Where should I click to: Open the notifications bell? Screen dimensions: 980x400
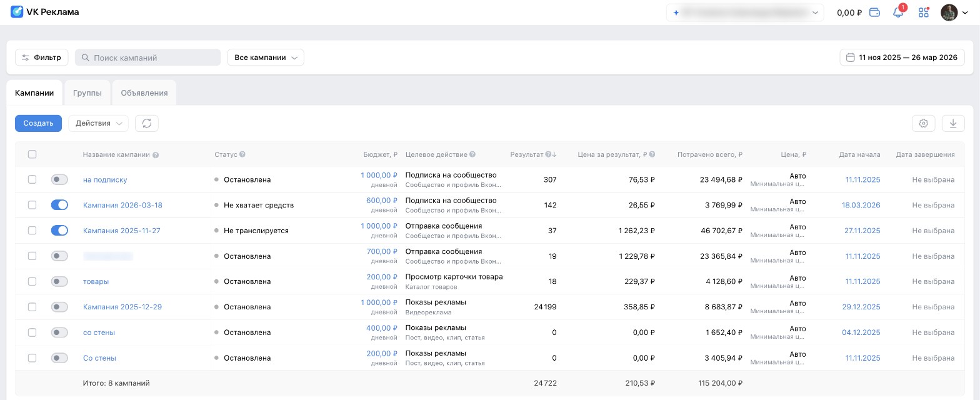[898, 12]
